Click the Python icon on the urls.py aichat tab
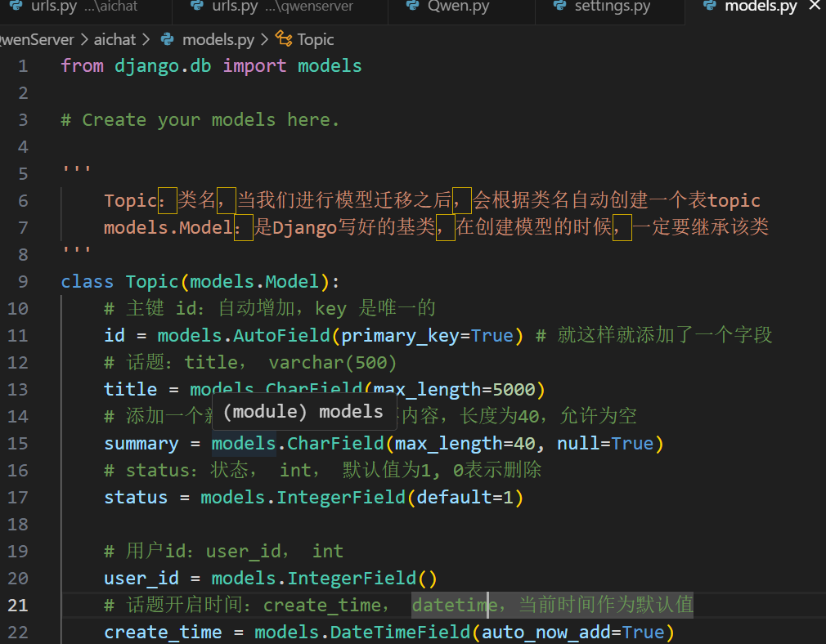 tap(16, 7)
